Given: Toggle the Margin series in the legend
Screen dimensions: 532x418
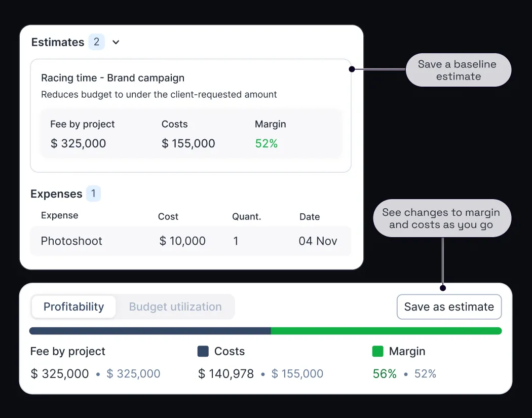Looking at the screenshot, I should point(378,351).
